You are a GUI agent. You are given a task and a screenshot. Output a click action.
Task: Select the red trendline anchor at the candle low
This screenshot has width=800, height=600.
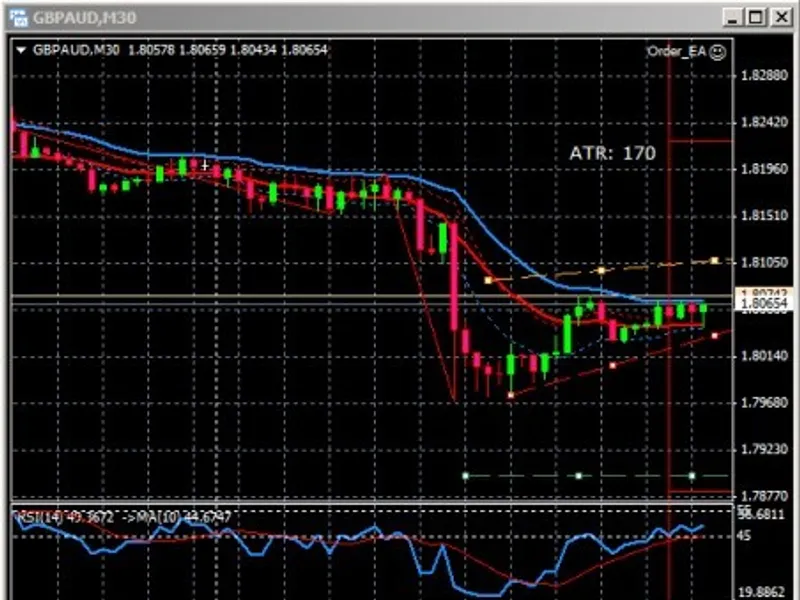pos(511,395)
